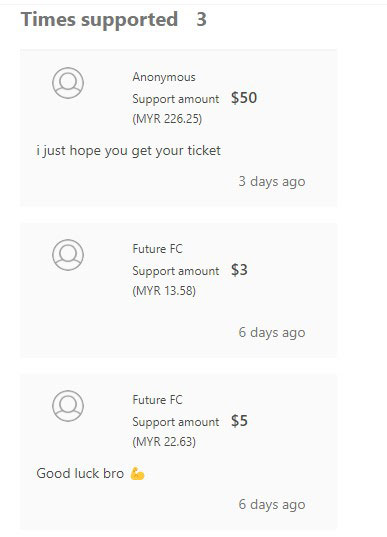
Task: Click "6 days ago" on the $5 card
Action: (x=272, y=504)
